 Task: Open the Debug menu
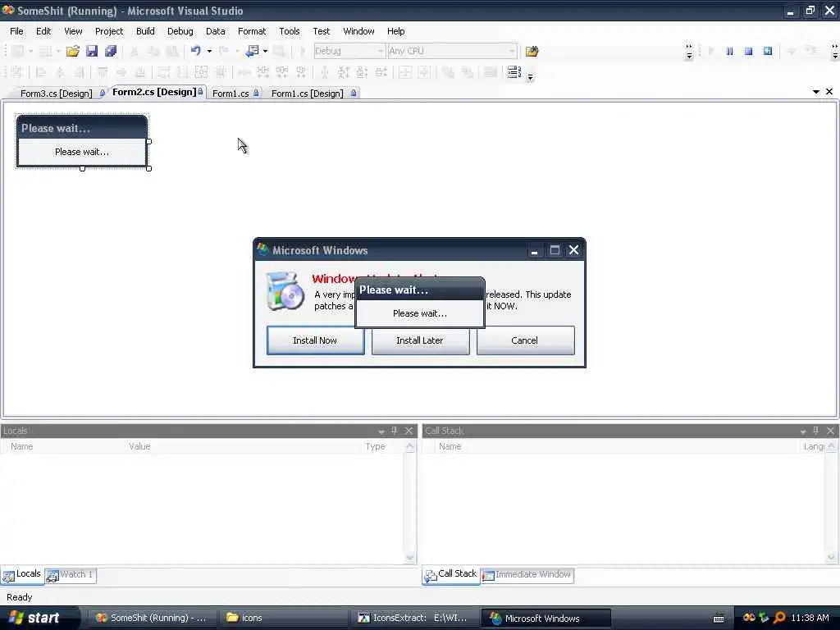coord(180,31)
